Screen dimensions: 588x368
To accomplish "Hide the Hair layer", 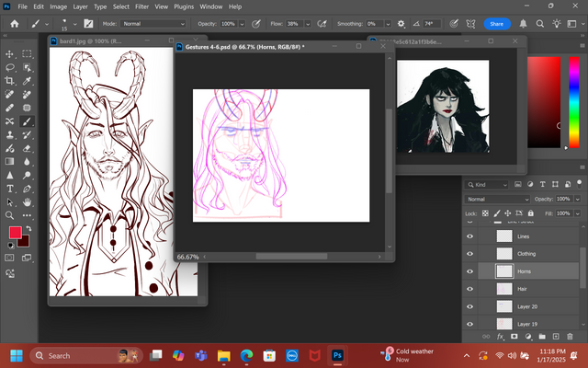I will 470,289.
